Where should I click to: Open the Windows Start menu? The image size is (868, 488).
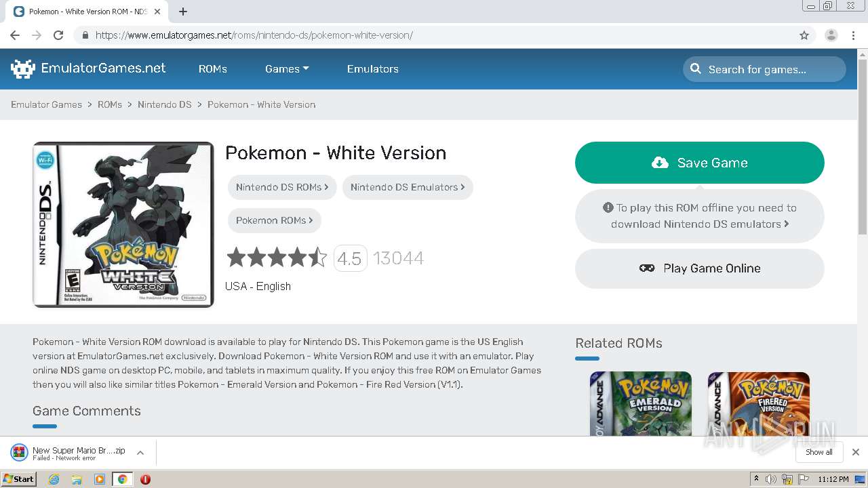[x=18, y=479]
